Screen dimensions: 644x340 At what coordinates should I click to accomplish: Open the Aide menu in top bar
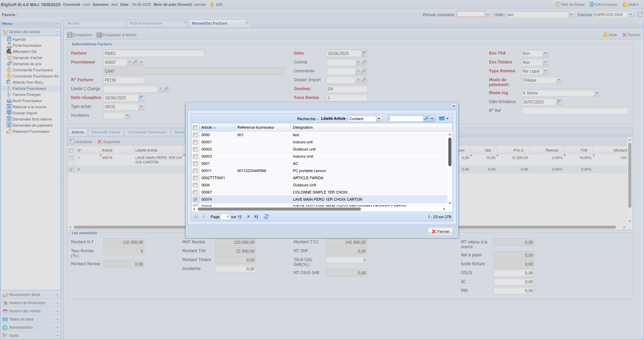tap(631, 4)
